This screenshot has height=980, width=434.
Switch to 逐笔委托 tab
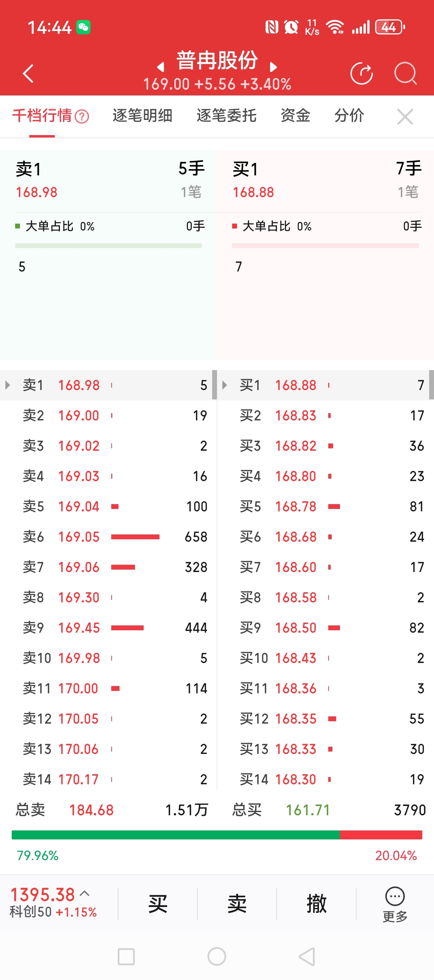click(226, 116)
